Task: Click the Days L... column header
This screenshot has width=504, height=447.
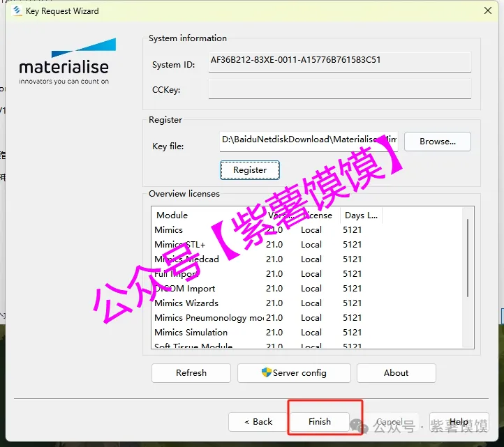Action: click(x=360, y=215)
